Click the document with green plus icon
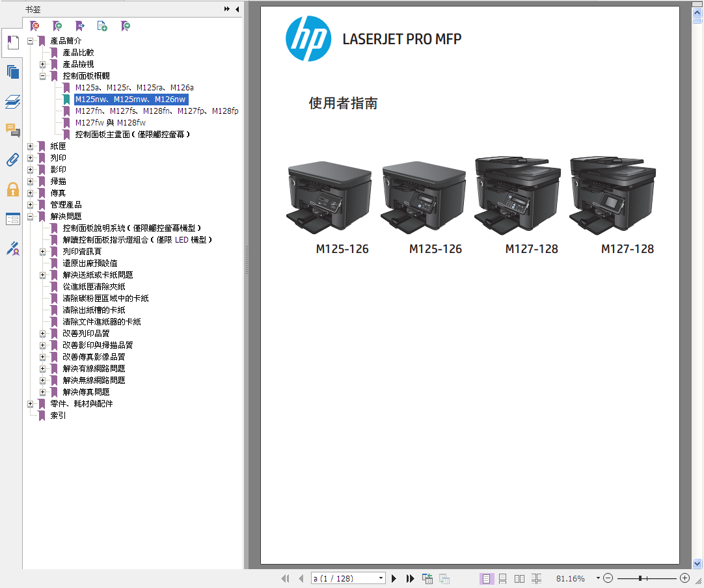The height and width of the screenshot is (588, 704). point(102,26)
